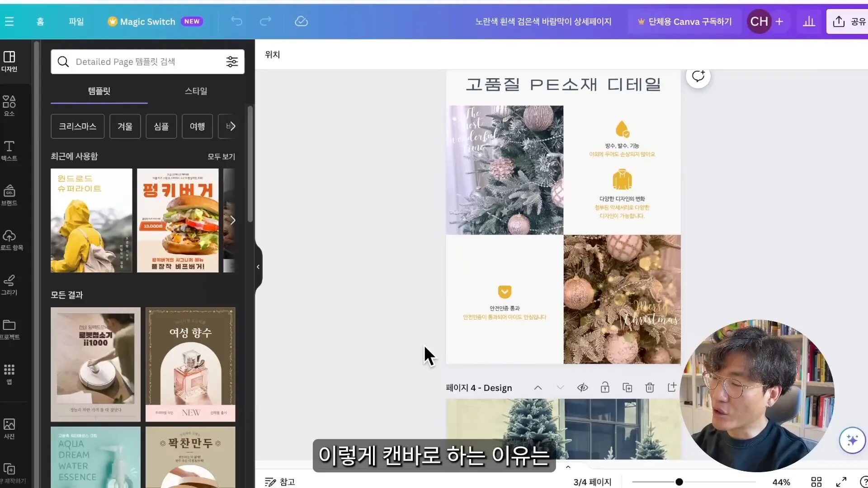Toggle the lock icon on page 4

click(605, 387)
